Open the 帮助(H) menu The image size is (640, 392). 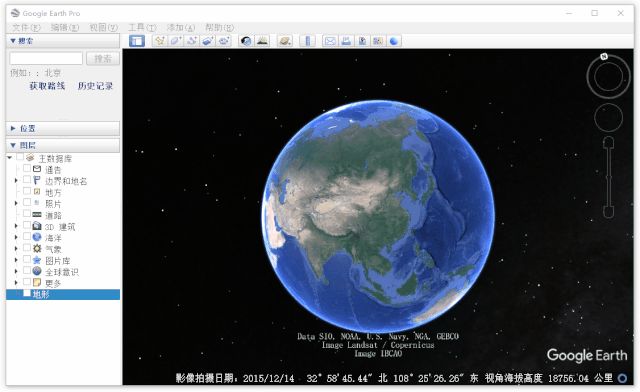point(219,27)
